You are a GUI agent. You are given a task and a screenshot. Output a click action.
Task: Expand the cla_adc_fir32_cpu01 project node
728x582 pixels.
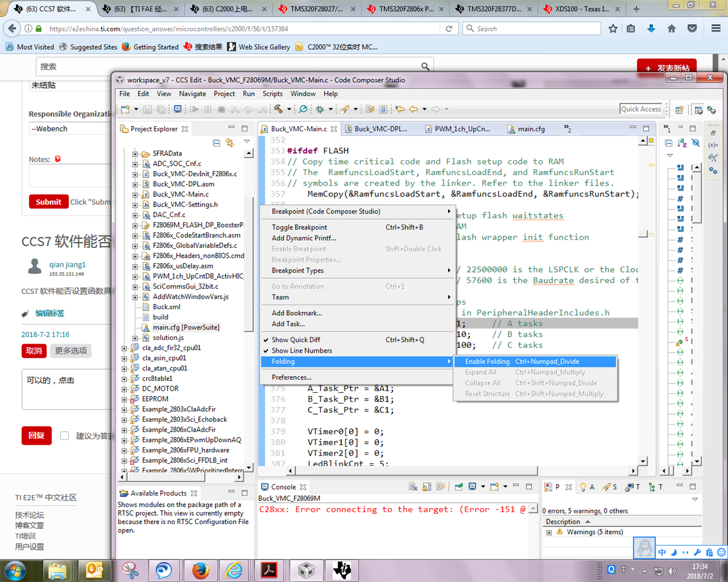pyautogui.click(x=124, y=348)
